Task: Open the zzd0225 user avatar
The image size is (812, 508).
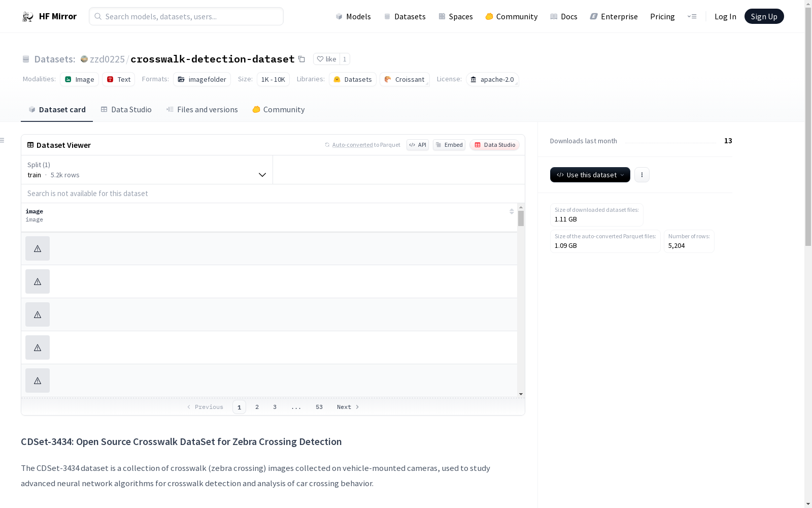Action: (x=84, y=59)
